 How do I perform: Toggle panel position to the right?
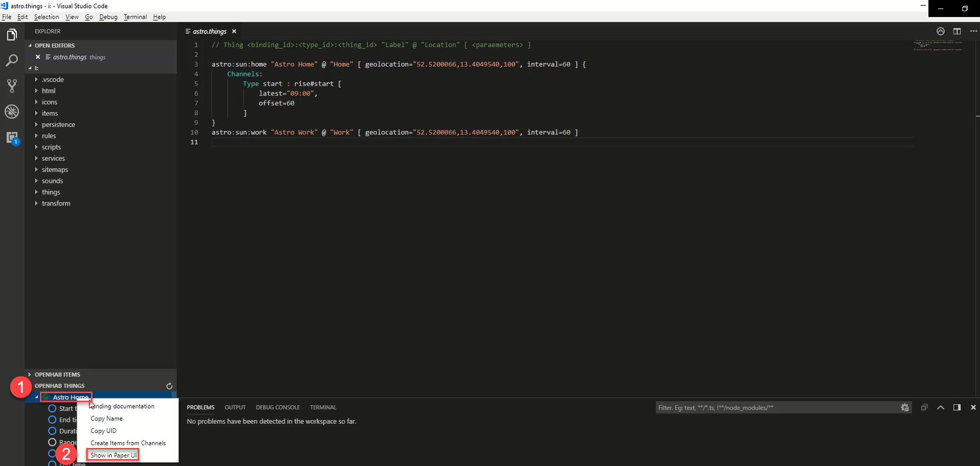pyautogui.click(x=957, y=408)
